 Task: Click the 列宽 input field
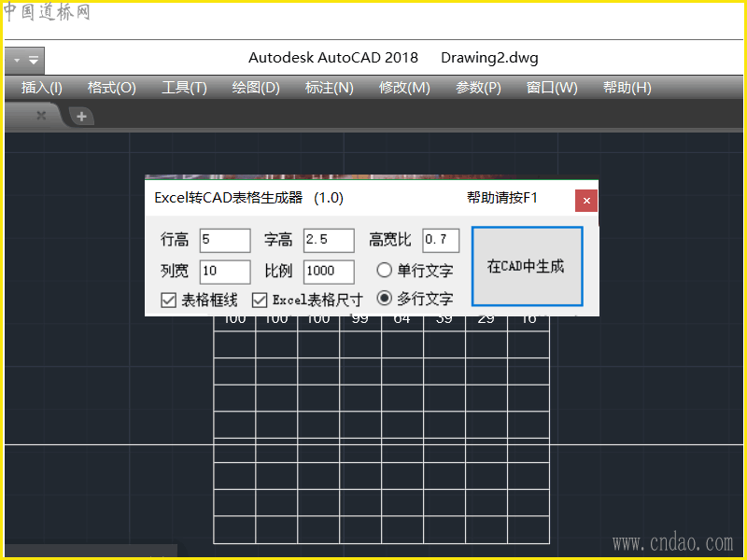tap(225, 272)
